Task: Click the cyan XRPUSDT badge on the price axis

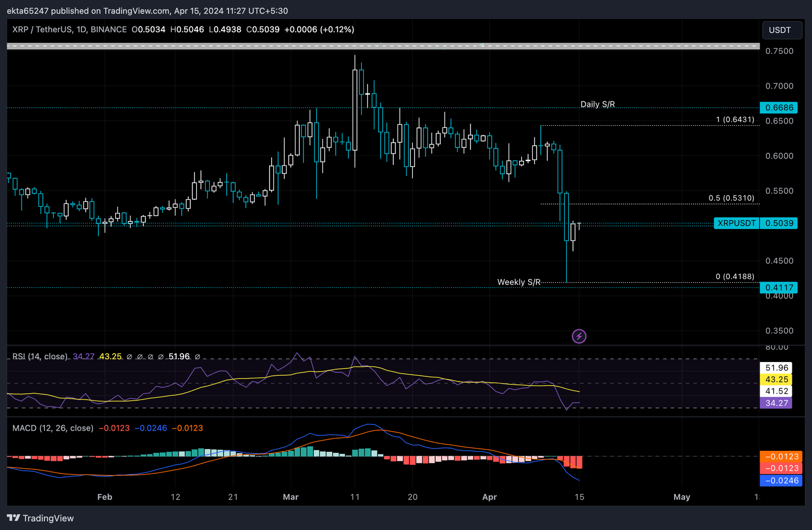Action: pos(736,223)
